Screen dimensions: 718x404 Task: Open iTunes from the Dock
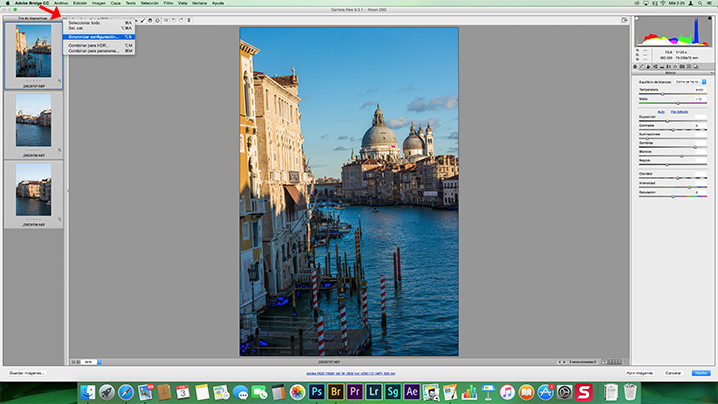tap(507, 392)
